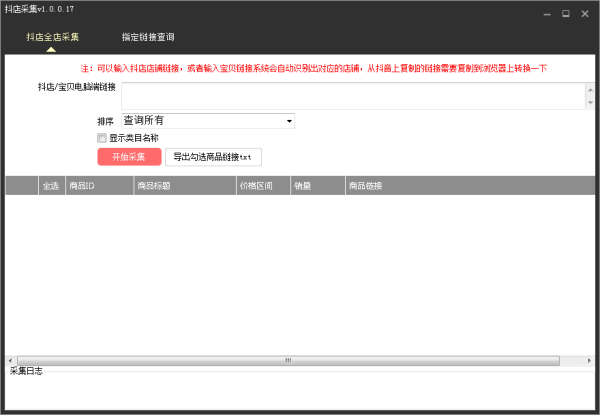Click the arrow of the 排序 combo box
Screen dimensions: 600x415
(289, 120)
